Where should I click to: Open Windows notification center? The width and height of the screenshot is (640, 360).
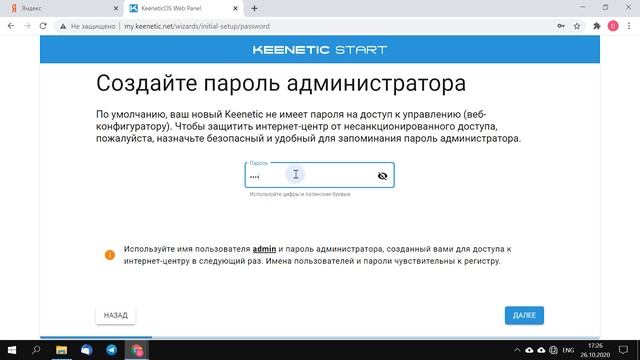[x=623, y=350]
